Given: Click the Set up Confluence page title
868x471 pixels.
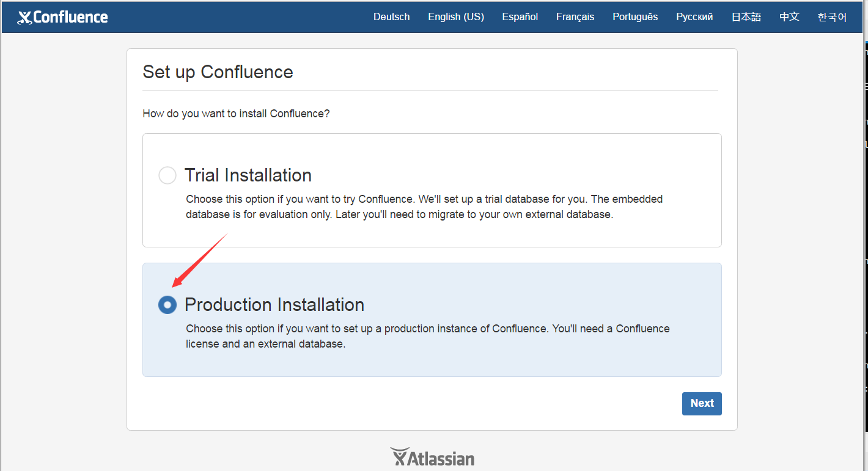Looking at the screenshot, I should 218,72.
